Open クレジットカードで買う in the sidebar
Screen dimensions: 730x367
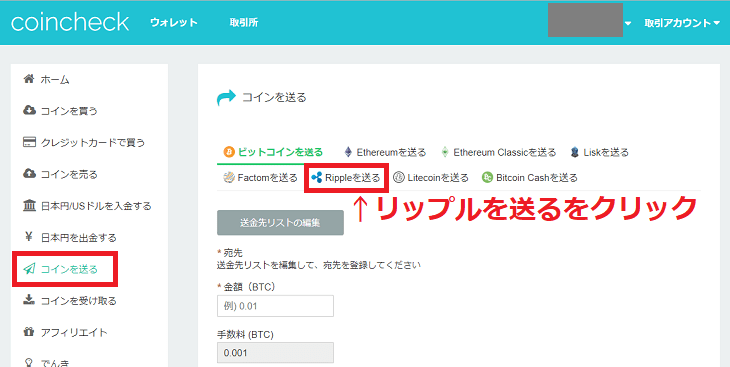click(x=93, y=143)
